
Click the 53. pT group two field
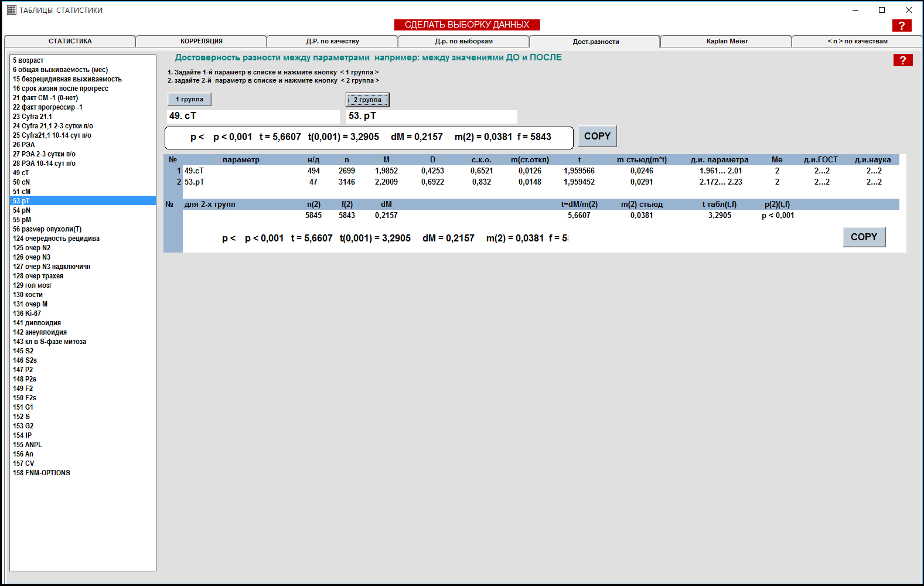[x=431, y=116]
